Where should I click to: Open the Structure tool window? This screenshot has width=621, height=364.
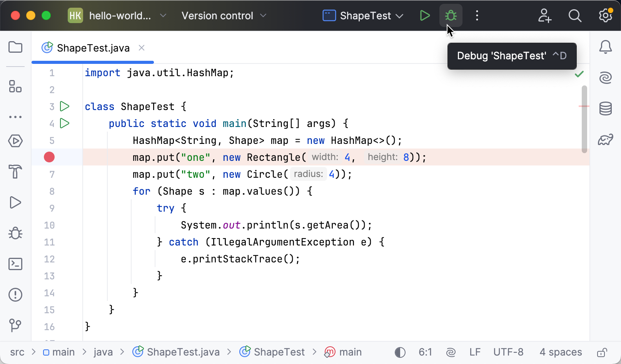(15, 86)
